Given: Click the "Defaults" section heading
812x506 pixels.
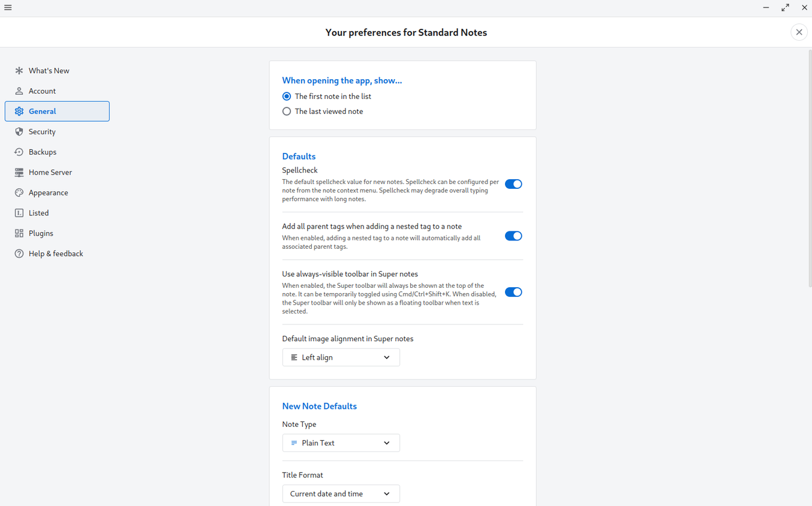Looking at the screenshot, I should [299, 156].
